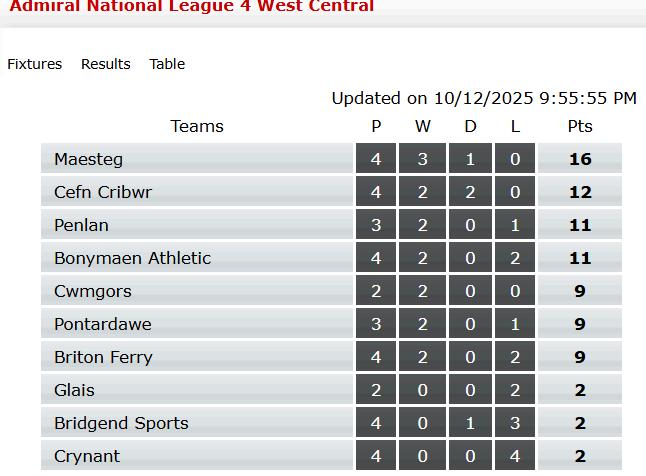Screen dimensions: 646x476
Task: Click the Cefn Cribwr team name
Action: [103, 192]
